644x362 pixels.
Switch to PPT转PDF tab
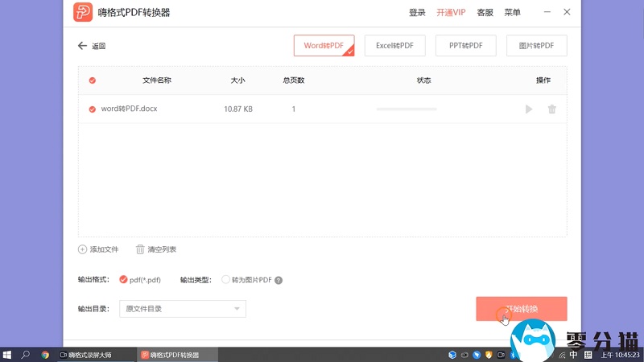(x=466, y=46)
